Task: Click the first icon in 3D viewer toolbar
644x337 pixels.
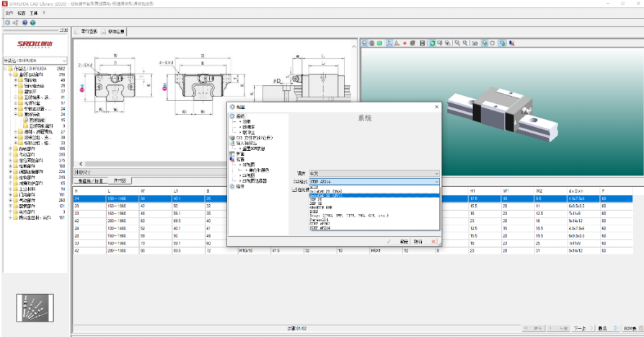Action: (364, 43)
